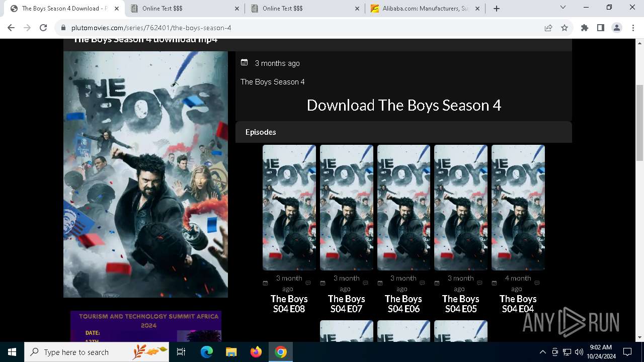Viewport: 644px width, 362px height.
Task: Open new tab with plus button
Action: [497, 9]
